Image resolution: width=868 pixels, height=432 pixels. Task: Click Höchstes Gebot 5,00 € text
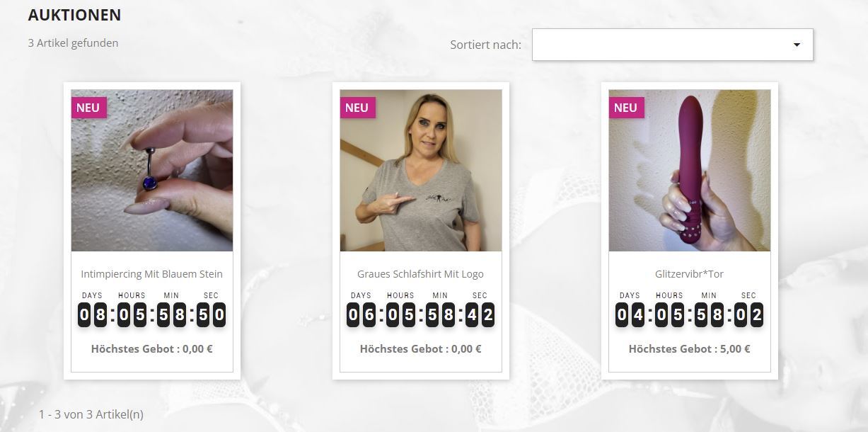click(x=690, y=348)
